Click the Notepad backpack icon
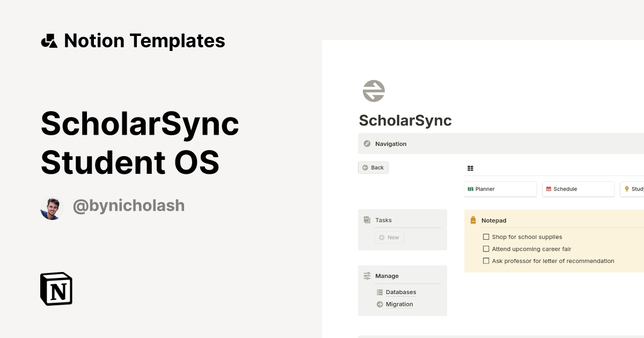The height and width of the screenshot is (338, 644). tap(473, 220)
